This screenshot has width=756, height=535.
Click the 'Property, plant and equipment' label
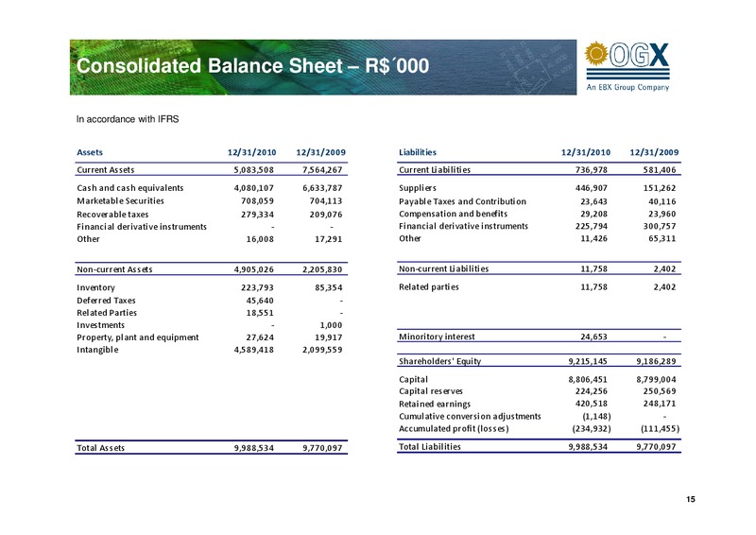(138, 337)
